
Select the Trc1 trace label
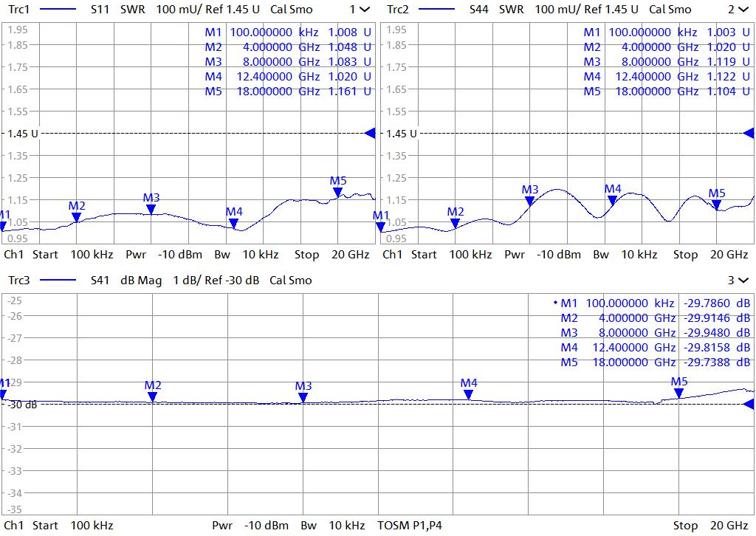18,10
